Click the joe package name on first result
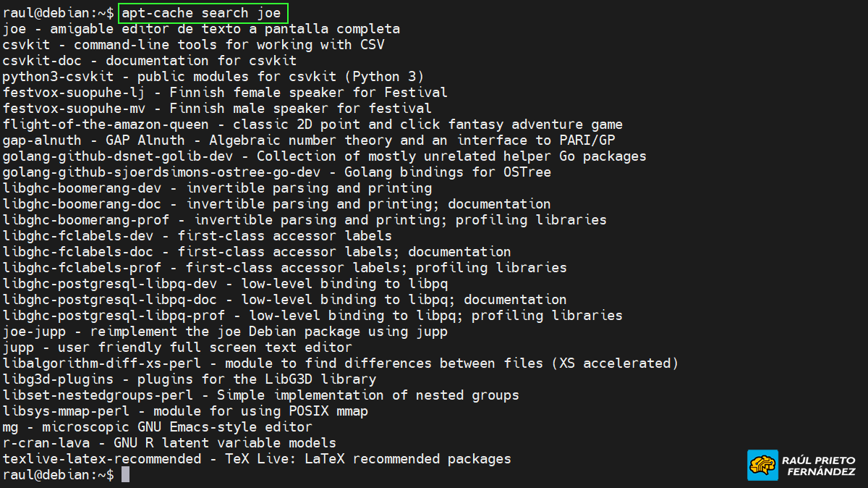 [x=14, y=29]
